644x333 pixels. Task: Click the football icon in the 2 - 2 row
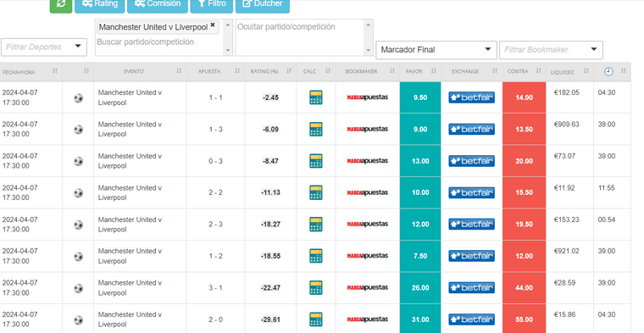(x=78, y=192)
